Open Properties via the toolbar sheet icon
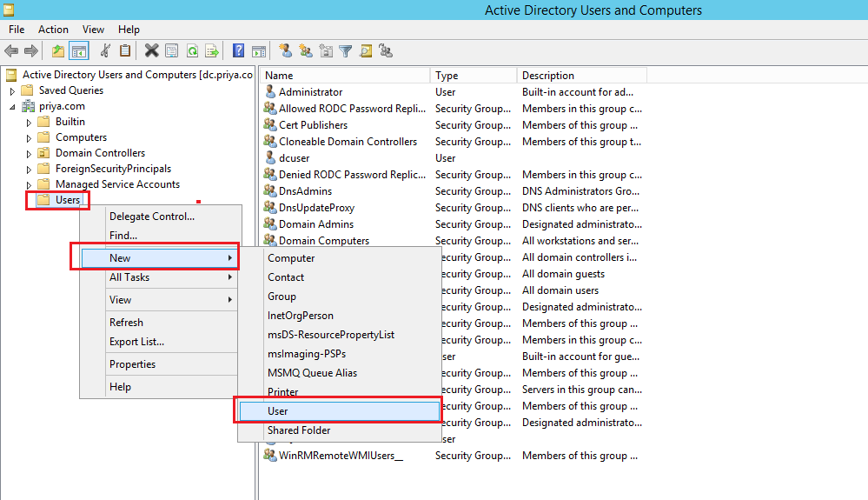Screen dimensions: 868x500 [x=172, y=51]
